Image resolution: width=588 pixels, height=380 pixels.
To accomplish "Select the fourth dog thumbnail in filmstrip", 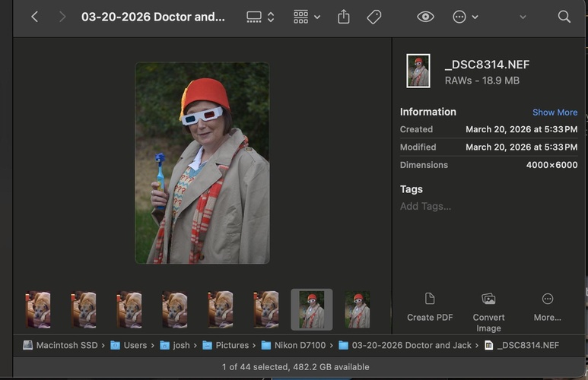I will (175, 310).
